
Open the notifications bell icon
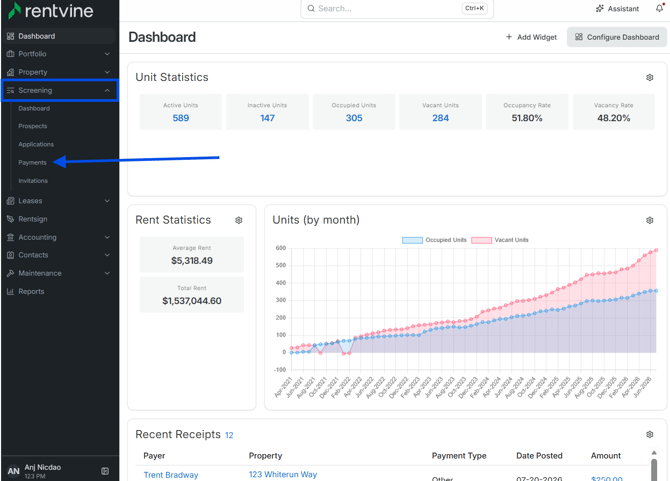click(x=660, y=8)
